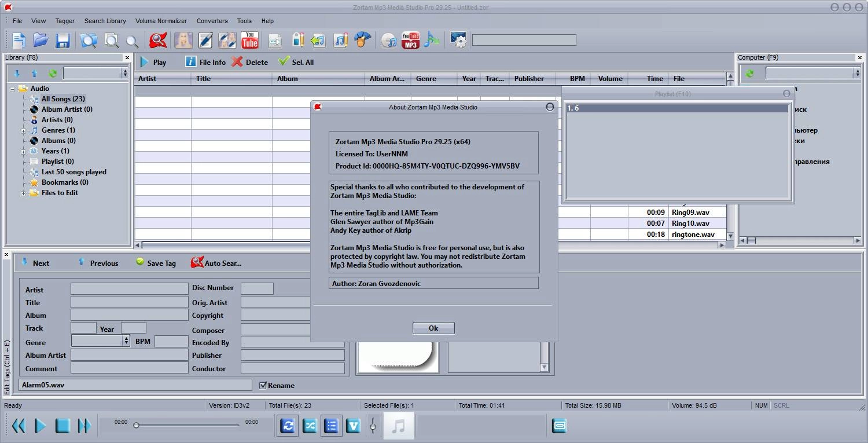The image size is (868, 443).
Task: Click the folder search magnifier toolbar icon
Action: click(x=89, y=40)
